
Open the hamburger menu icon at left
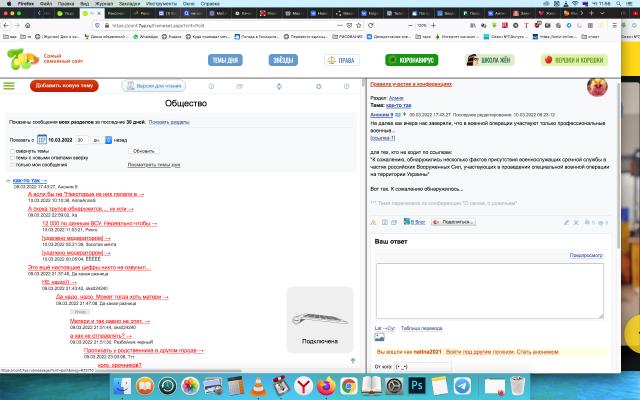point(11,86)
